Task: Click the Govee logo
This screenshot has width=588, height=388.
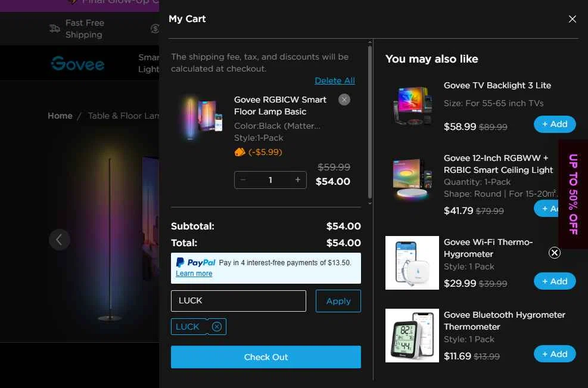Action: (x=77, y=63)
